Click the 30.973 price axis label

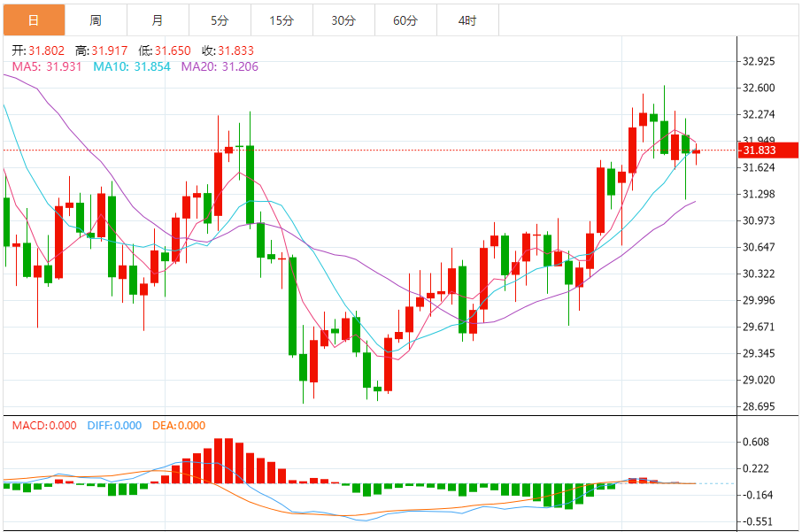759,221
